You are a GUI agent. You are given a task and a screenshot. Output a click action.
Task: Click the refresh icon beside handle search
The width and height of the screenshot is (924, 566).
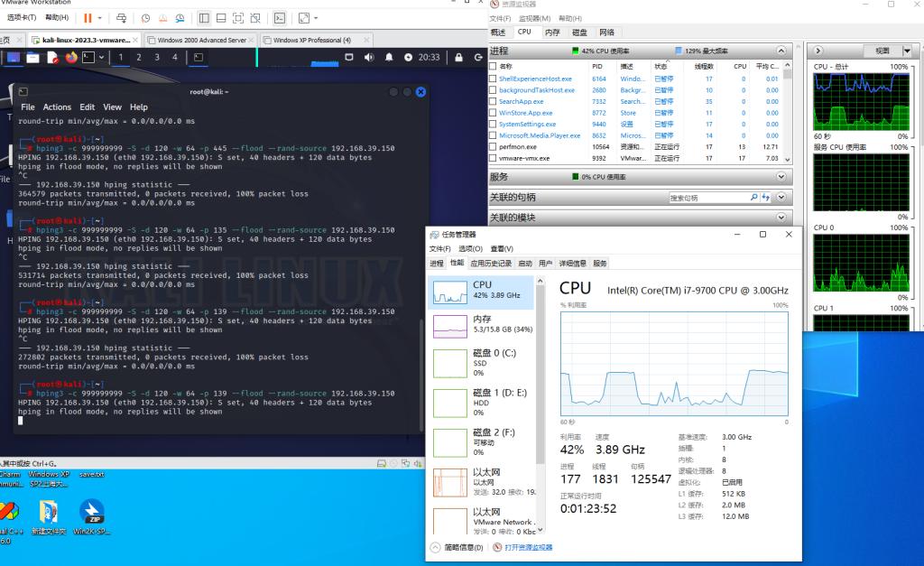[x=765, y=198]
